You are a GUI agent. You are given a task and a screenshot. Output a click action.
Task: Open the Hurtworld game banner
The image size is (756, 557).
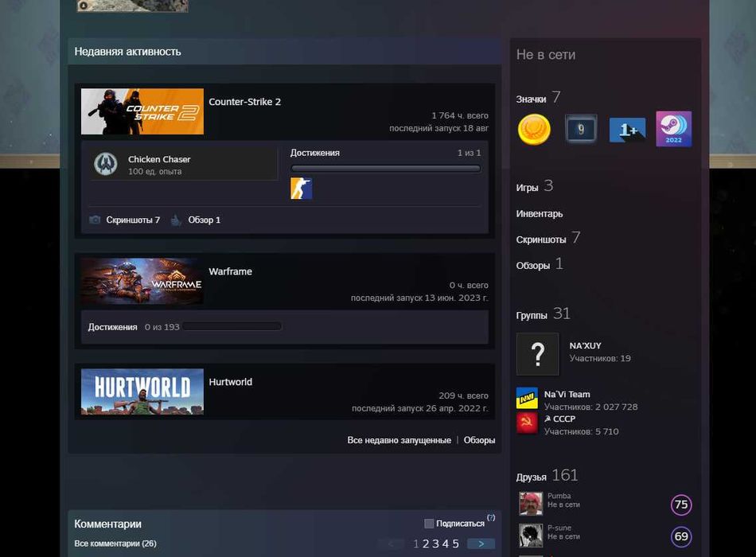click(142, 391)
